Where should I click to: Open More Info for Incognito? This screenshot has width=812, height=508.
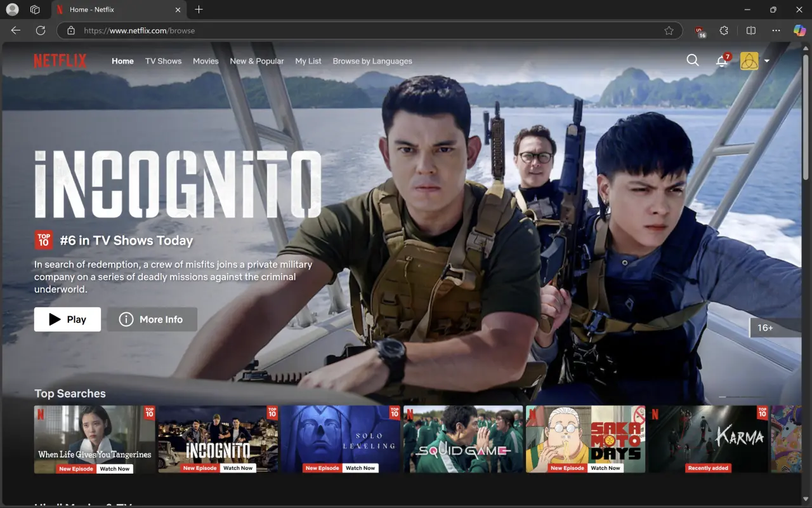tap(152, 319)
